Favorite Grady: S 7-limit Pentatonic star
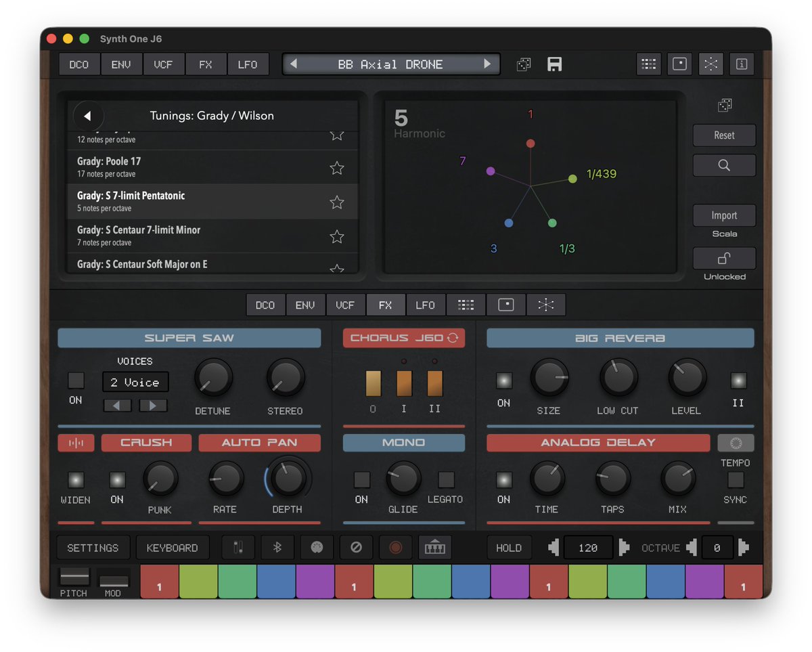 (x=336, y=202)
